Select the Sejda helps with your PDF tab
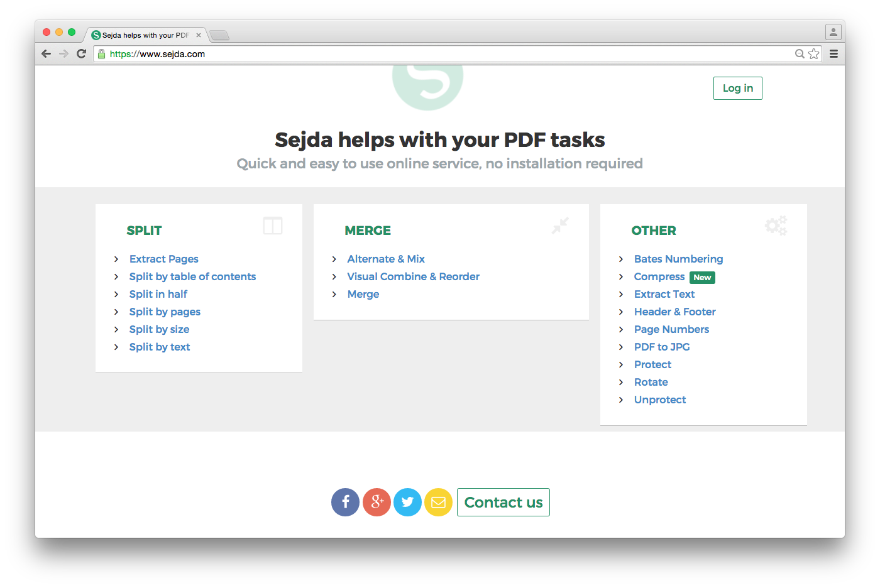The image size is (880, 588). (x=146, y=35)
